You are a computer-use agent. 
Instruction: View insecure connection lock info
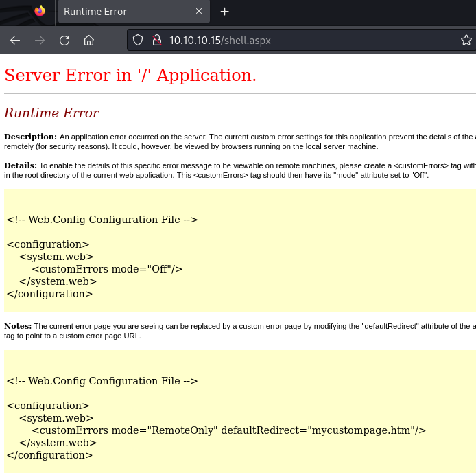[x=157, y=40]
